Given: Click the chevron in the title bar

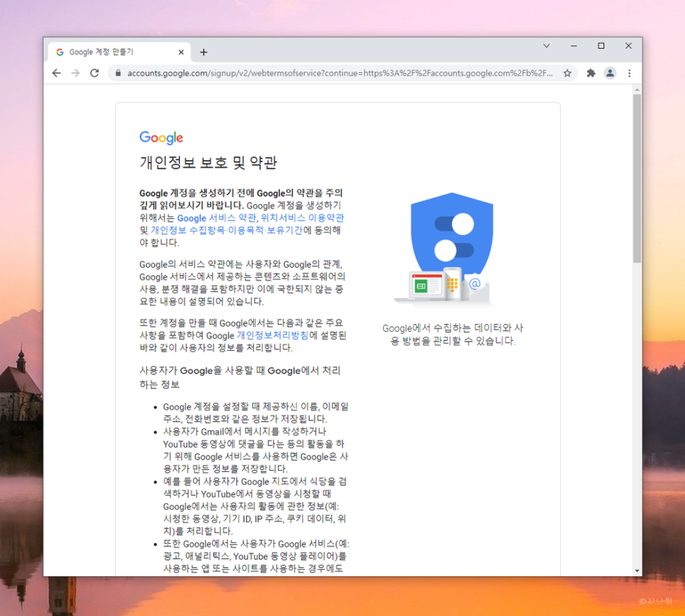Looking at the screenshot, I should click(546, 45).
